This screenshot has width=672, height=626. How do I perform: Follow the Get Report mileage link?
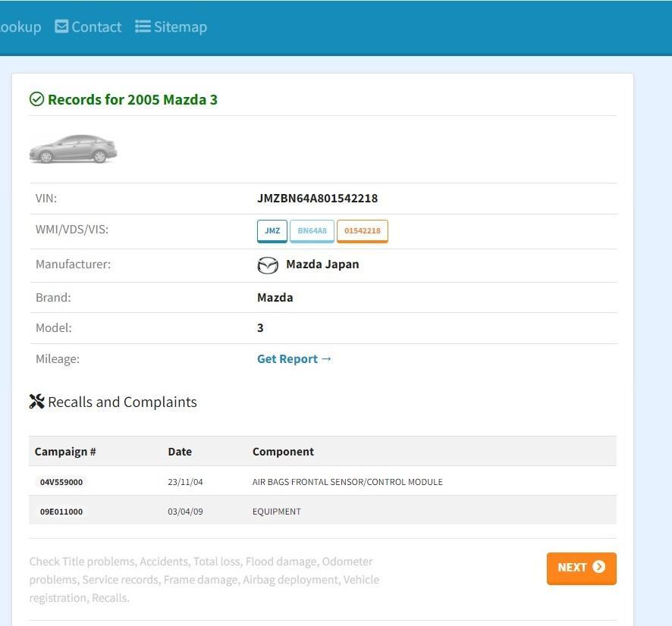pos(294,358)
